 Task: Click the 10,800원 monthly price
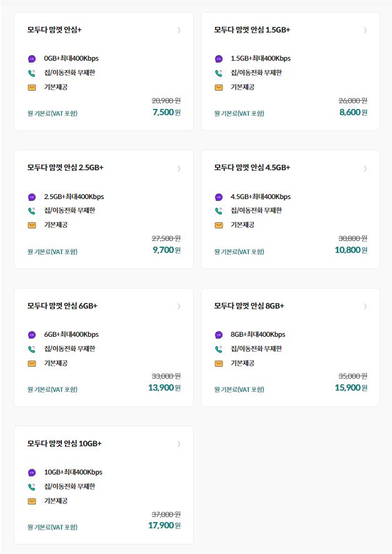[x=351, y=250]
